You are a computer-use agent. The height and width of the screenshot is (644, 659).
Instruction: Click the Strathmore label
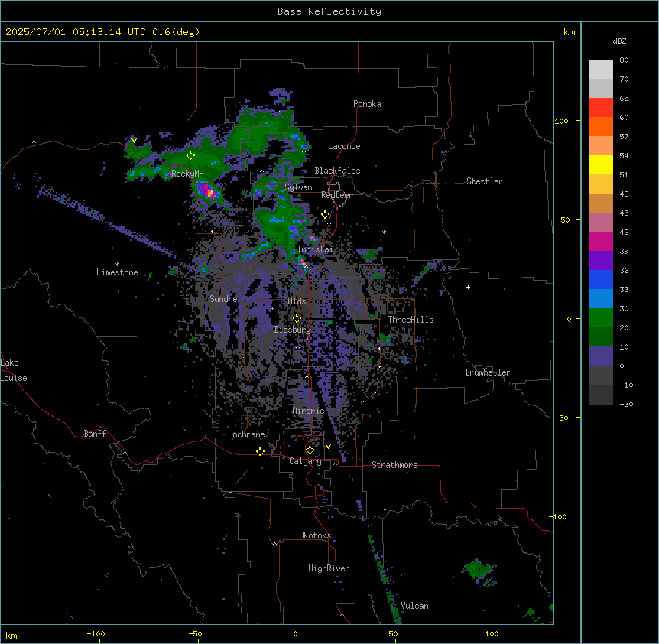[394, 465]
